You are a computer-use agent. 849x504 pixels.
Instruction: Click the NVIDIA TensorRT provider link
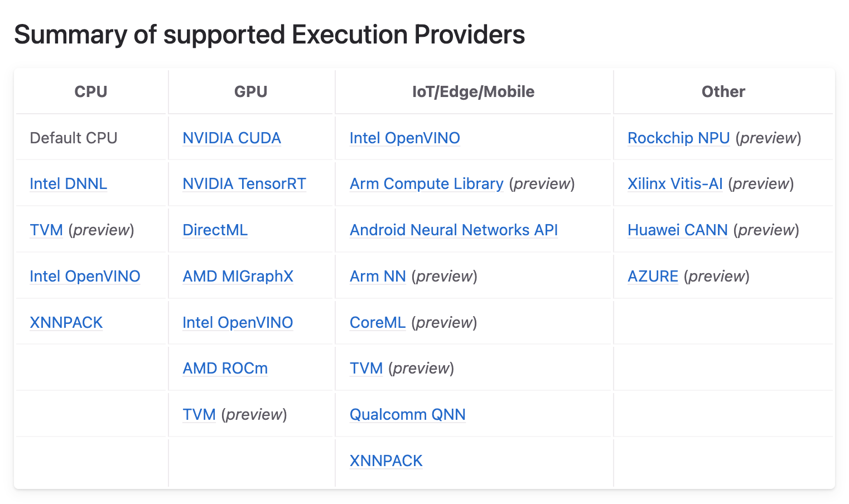pyautogui.click(x=244, y=184)
